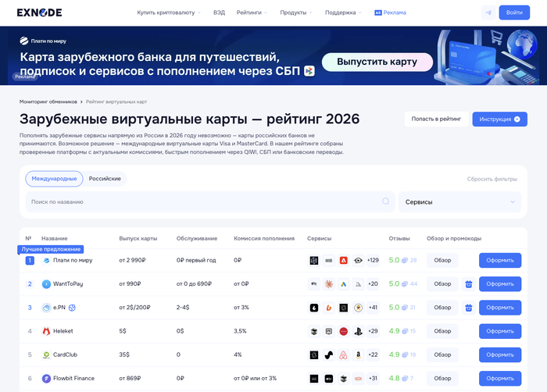
Task: Click the EXNODE logo
Action: [x=39, y=12]
